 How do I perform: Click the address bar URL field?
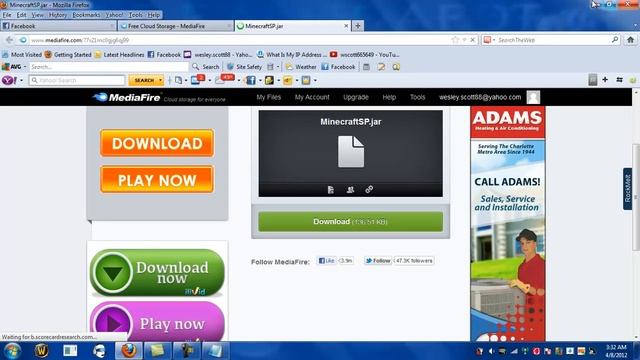tap(241, 40)
